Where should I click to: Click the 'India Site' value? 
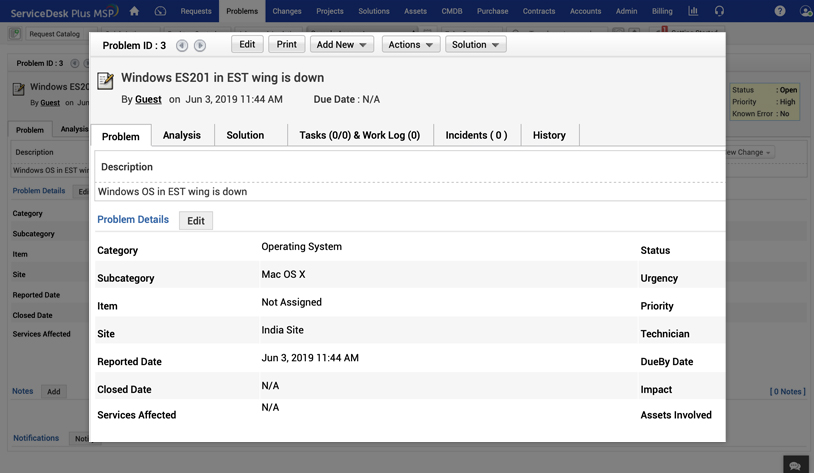point(282,330)
